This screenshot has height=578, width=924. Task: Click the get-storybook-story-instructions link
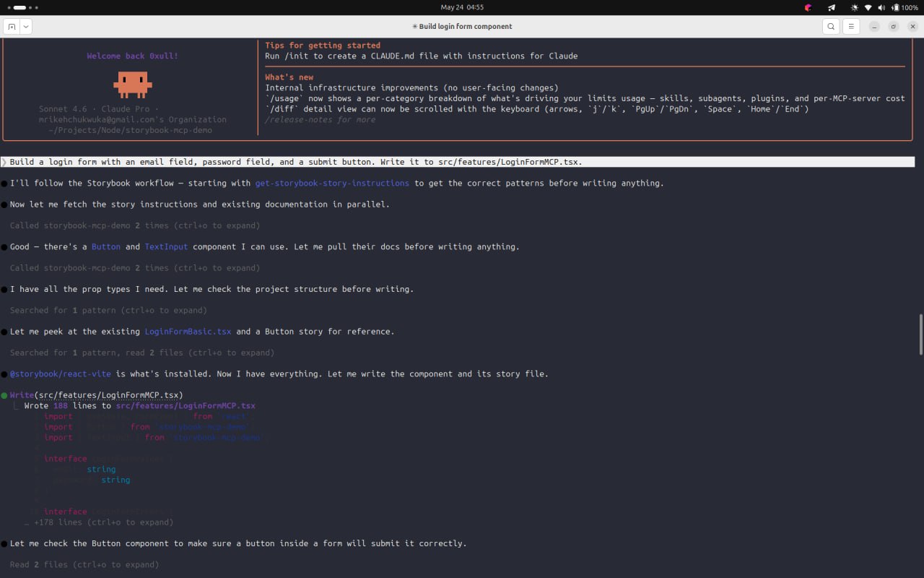[332, 183]
